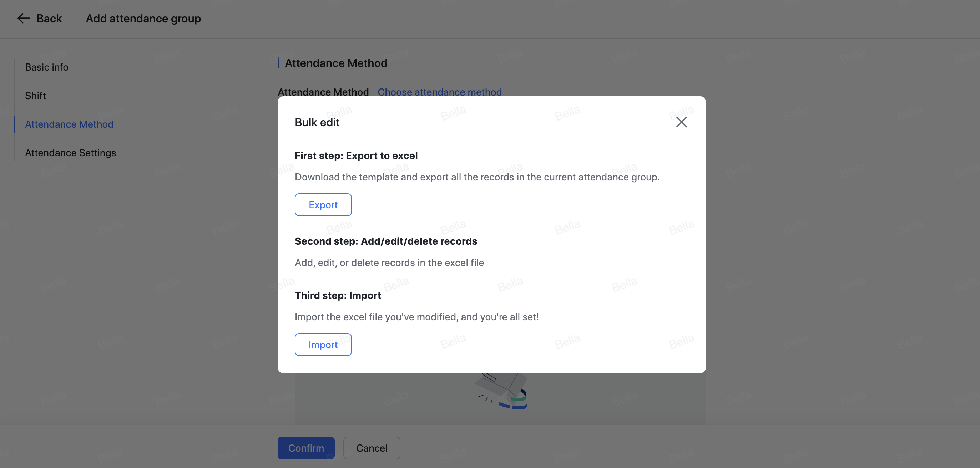The width and height of the screenshot is (980, 468).
Task: Select Shift in the sidebar
Action: [35, 96]
